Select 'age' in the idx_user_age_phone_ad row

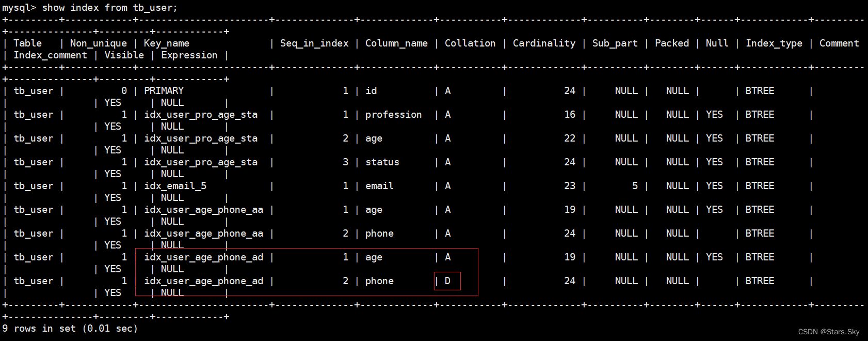[x=374, y=257]
